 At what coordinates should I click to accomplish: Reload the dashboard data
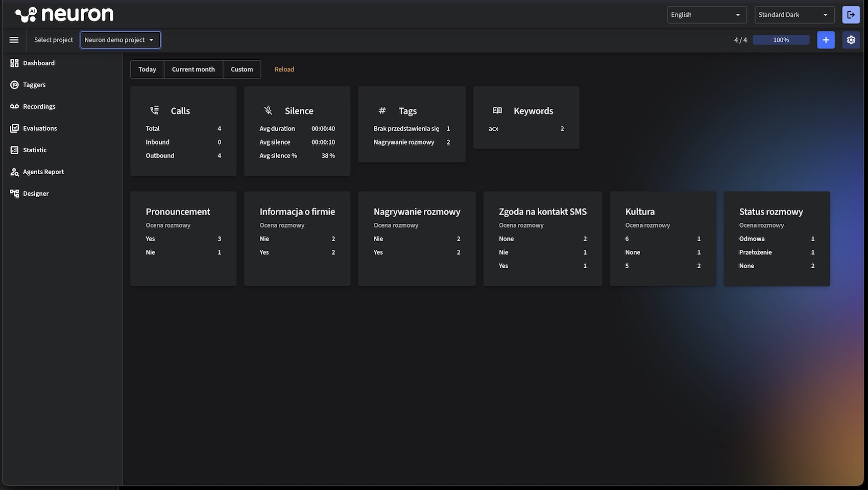coord(284,69)
